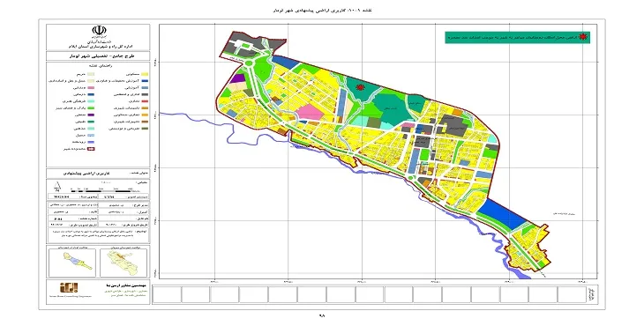Select the yellow residential swatch in the legend

(145, 74)
